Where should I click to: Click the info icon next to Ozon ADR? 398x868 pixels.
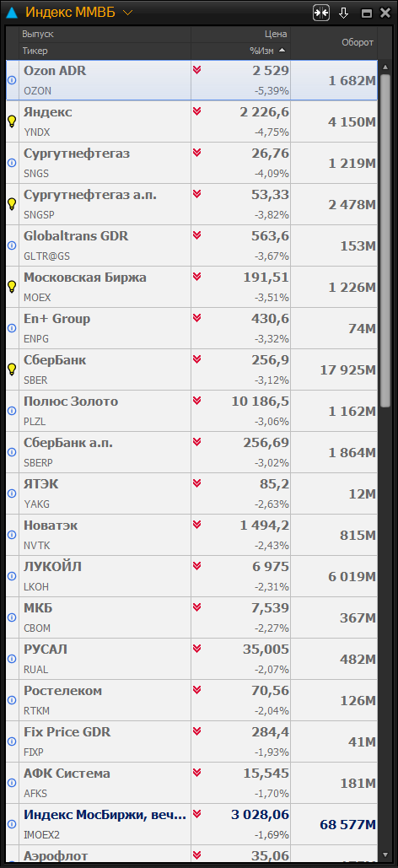point(12,80)
